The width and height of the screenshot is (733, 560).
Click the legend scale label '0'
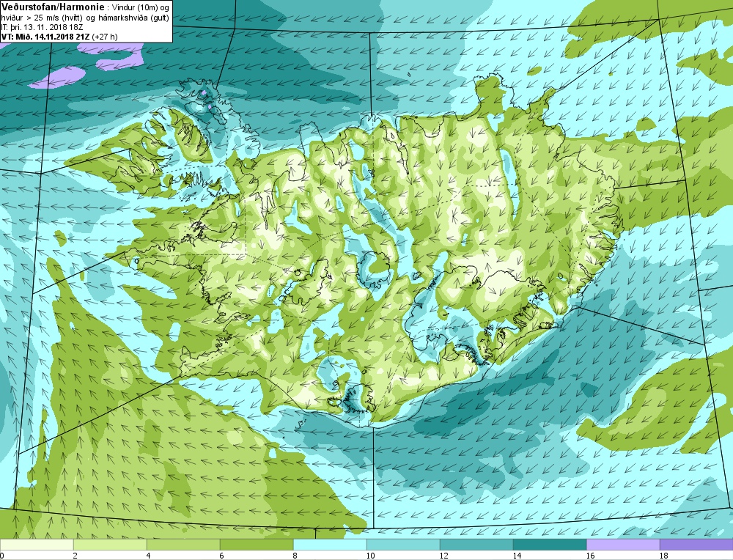(x=2, y=556)
